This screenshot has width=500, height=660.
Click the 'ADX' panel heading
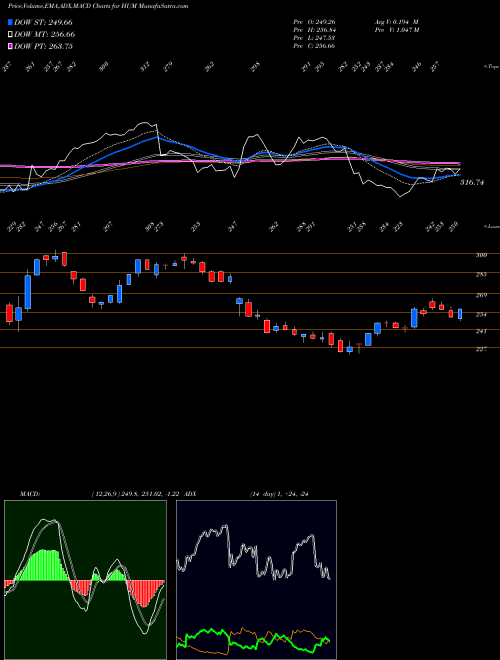point(191,494)
